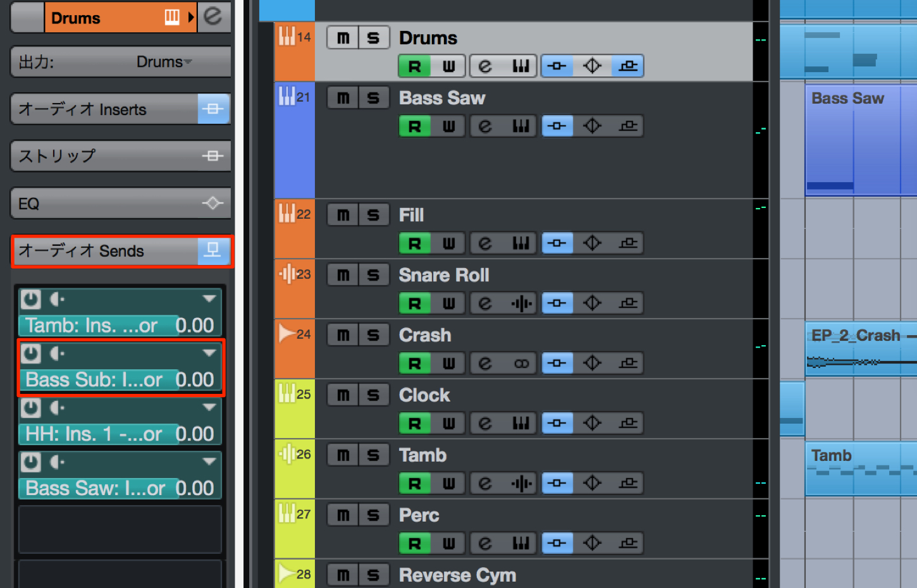This screenshot has width=917, height=588.
Task: Open channel settings for Perc track
Action: point(486,543)
